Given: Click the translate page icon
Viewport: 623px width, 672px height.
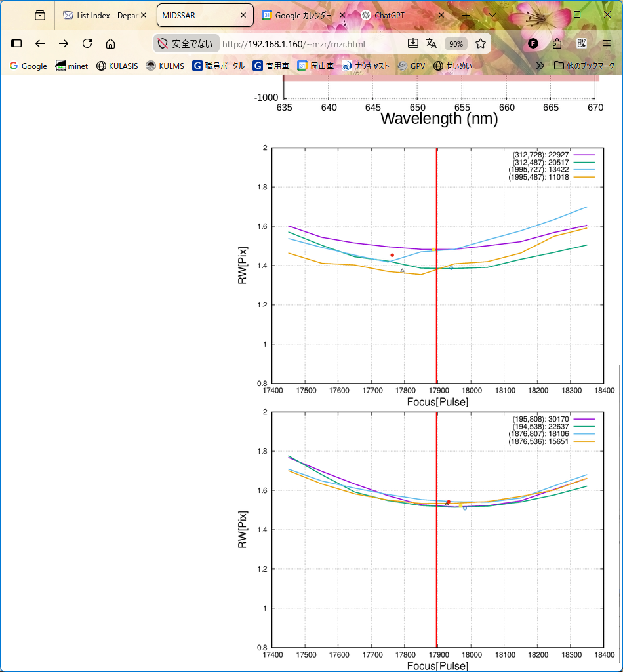Looking at the screenshot, I should coord(431,43).
